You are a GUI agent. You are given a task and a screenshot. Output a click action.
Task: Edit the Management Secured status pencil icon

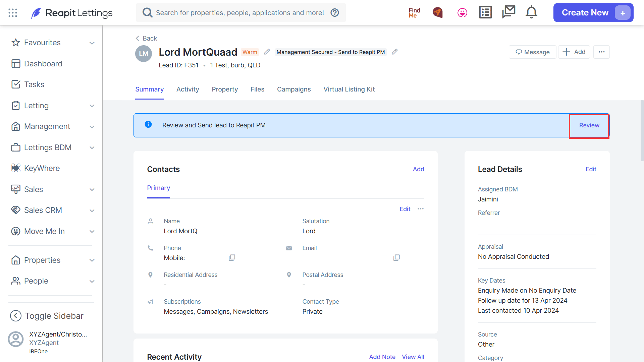tap(395, 52)
